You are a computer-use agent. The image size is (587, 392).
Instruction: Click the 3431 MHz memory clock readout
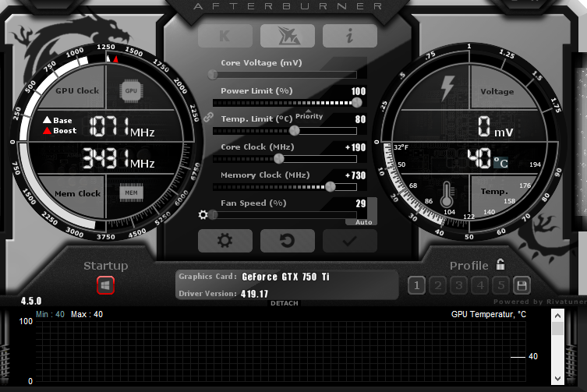click(118, 158)
